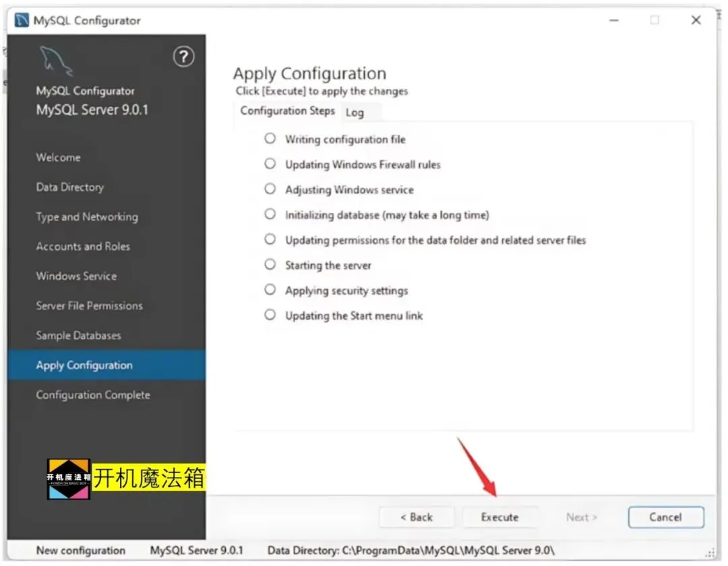Click 'Click [Execute] to apply the changes' text
The width and height of the screenshot is (728, 566).
[322, 91]
